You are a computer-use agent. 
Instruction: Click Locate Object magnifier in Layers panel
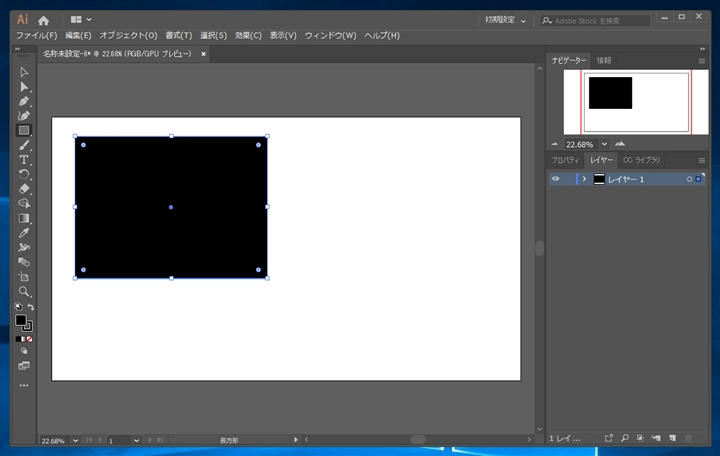pyautogui.click(x=625, y=438)
